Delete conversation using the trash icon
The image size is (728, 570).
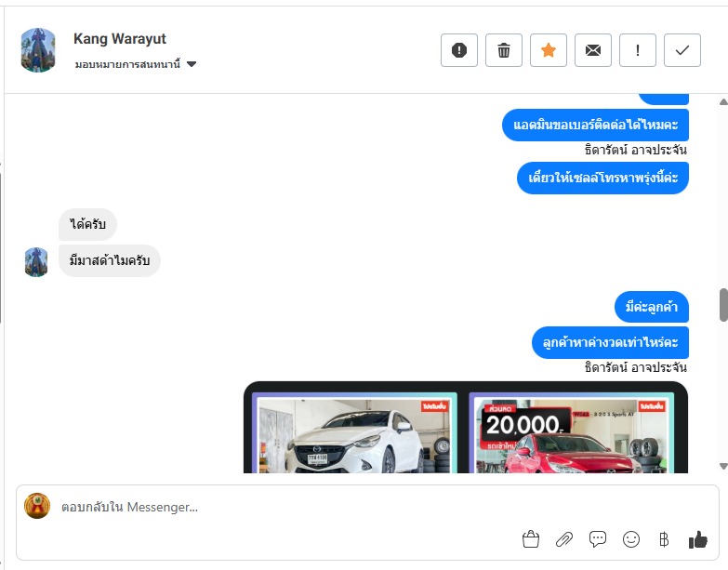[x=504, y=50]
